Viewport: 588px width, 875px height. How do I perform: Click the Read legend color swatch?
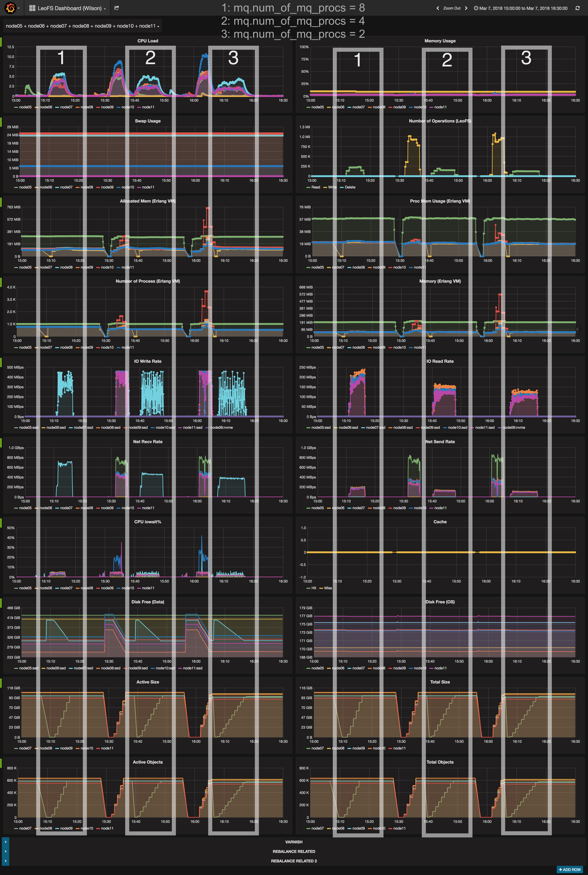point(309,187)
